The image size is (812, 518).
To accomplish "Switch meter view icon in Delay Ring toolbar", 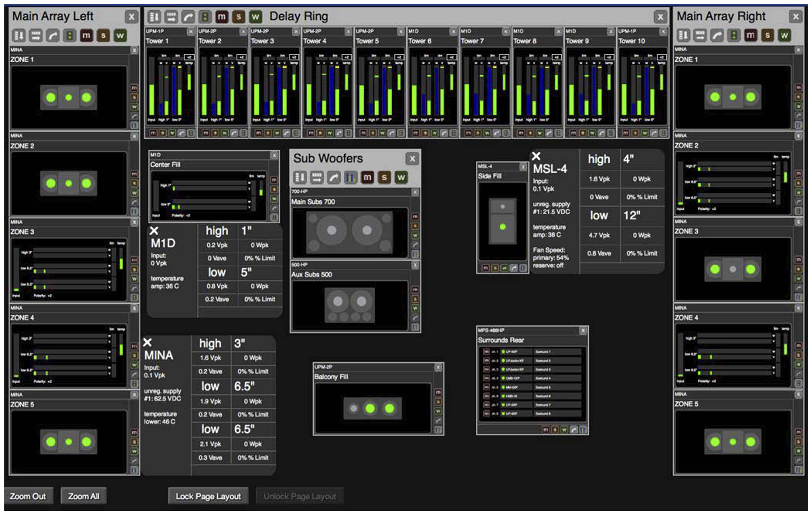I will tap(205, 17).
